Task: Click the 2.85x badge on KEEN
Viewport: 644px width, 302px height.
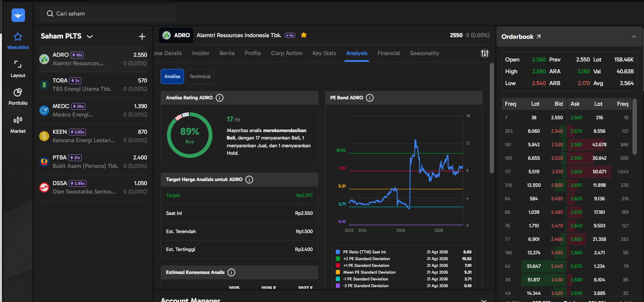Action: [x=78, y=132]
